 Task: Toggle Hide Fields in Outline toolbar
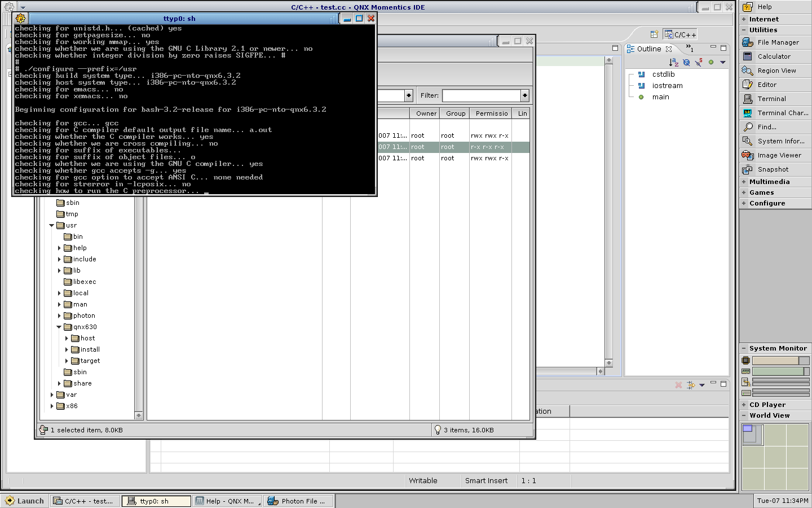686,62
